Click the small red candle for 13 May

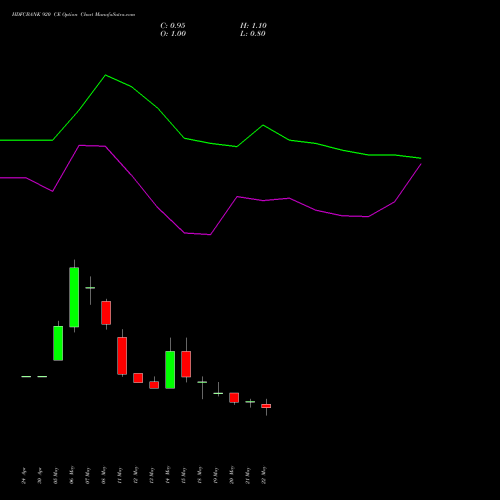[154, 385]
